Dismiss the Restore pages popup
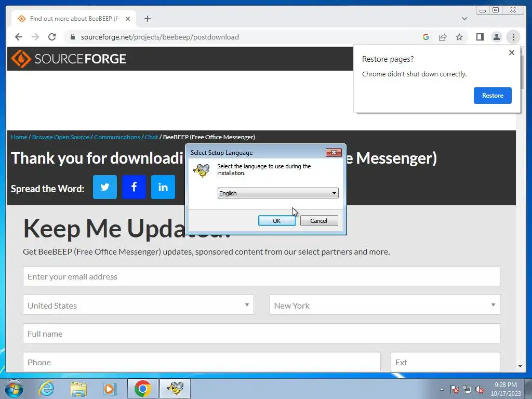The width and height of the screenshot is (532, 399). (x=512, y=52)
